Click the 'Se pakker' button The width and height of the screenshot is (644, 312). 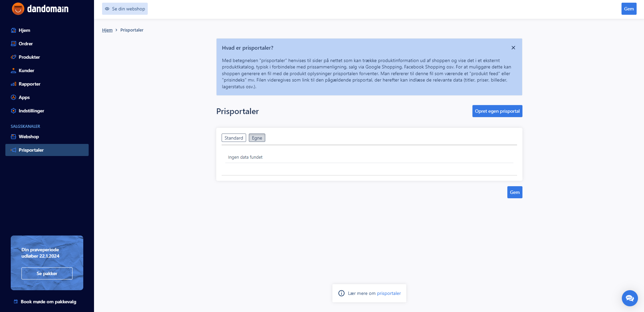point(47,273)
